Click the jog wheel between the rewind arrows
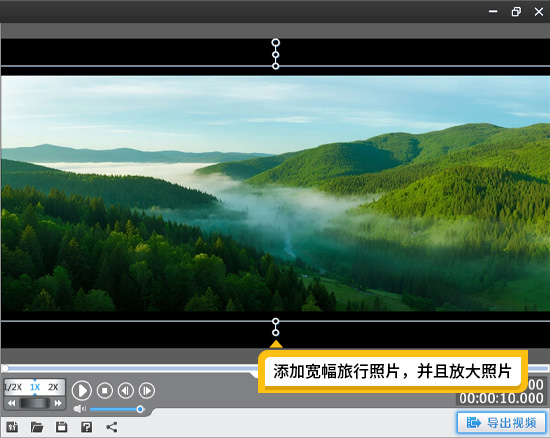 [34, 403]
